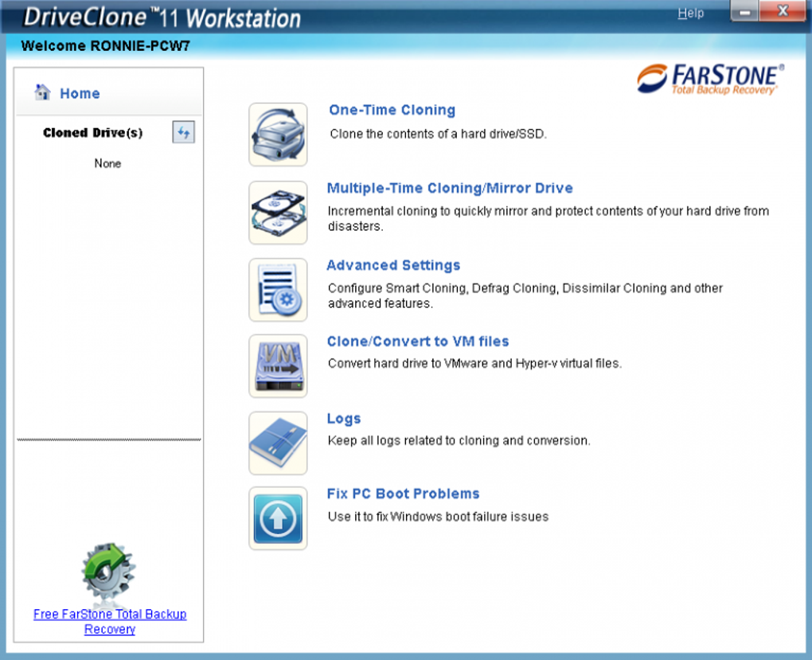View the Logs heading link
812x660 pixels.
(344, 419)
